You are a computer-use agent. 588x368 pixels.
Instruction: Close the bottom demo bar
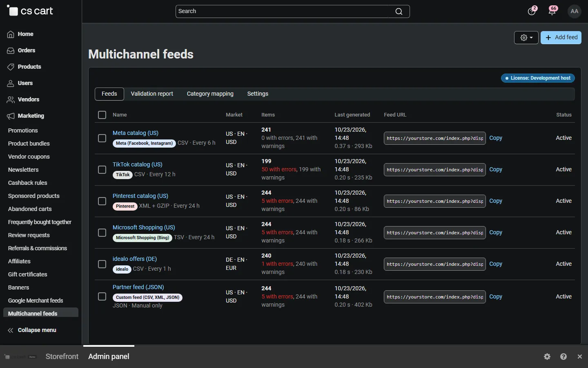[x=580, y=357]
